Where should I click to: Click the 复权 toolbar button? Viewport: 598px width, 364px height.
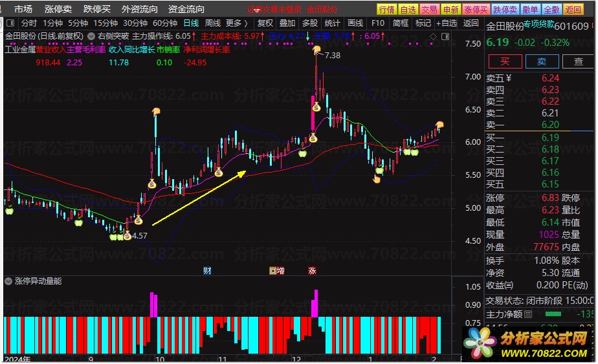(265, 23)
